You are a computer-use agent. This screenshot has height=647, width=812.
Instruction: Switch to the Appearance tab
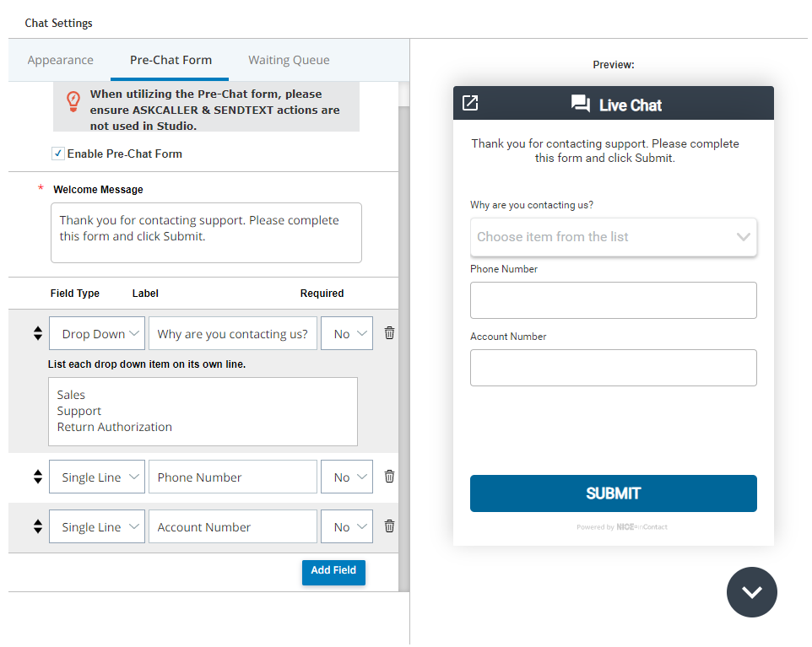click(x=60, y=60)
